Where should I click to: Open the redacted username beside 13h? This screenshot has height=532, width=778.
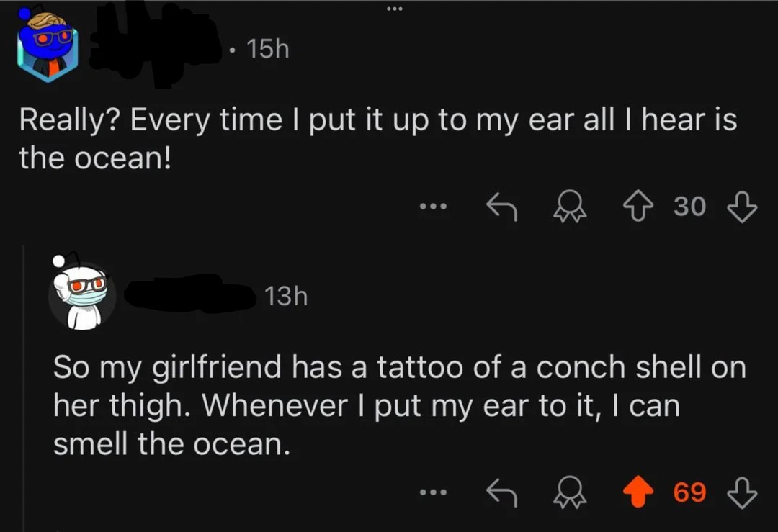click(190, 294)
